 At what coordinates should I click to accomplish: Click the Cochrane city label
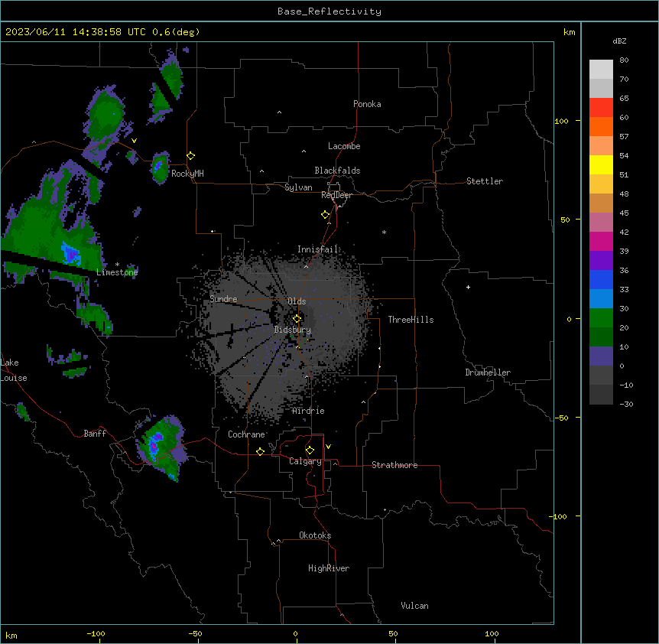coord(246,434)
